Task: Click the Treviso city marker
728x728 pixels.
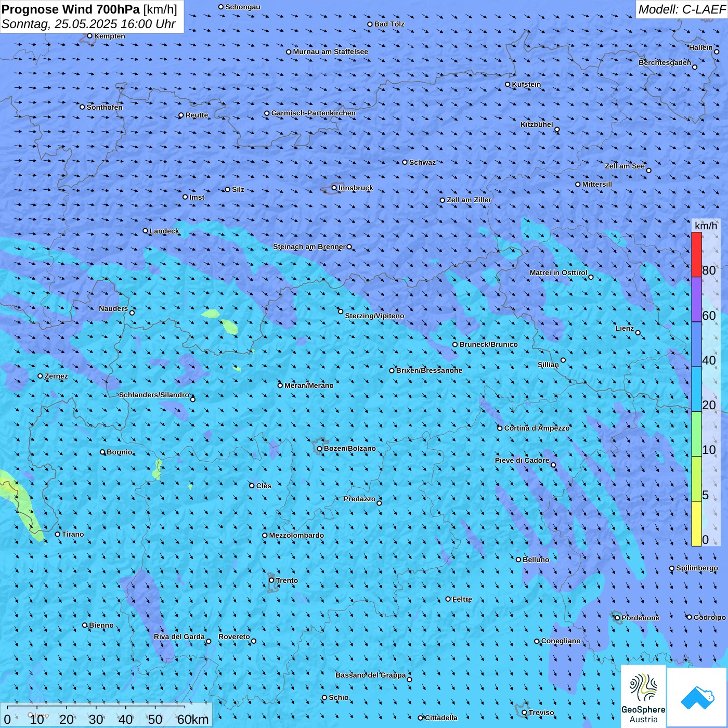Action: coord(524,712)
